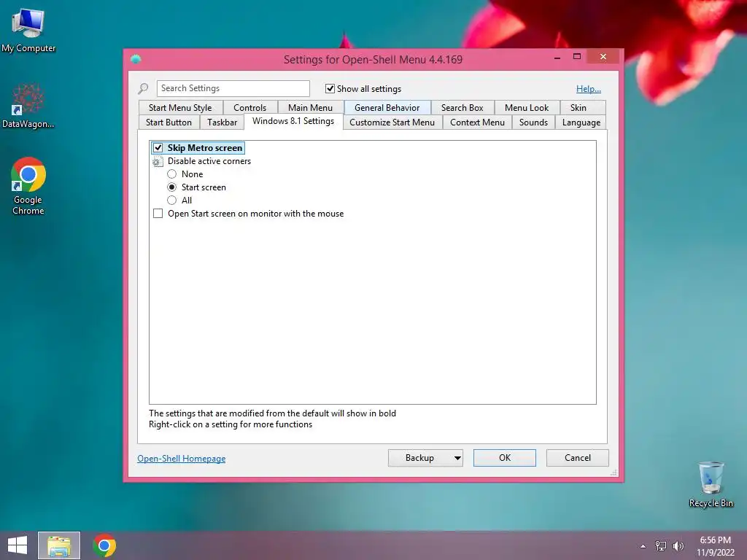747x560 pixels.
Task: Uncheck Skip Metro screen
Action: coord(158,147)
